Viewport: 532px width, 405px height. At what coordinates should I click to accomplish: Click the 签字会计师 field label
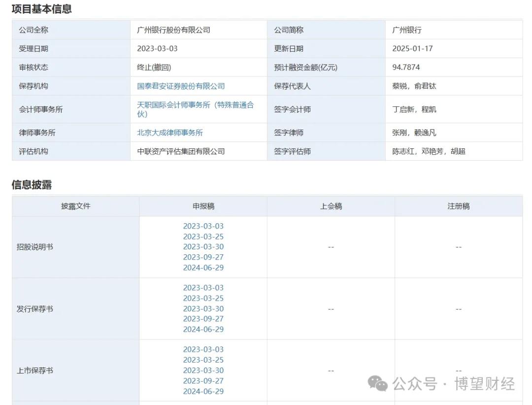292,109
